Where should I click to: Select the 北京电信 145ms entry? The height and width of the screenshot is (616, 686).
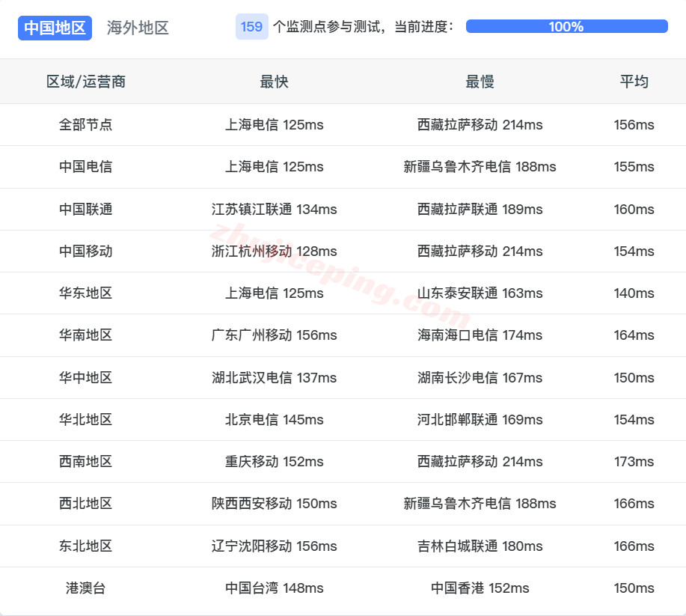click(274, 420)
